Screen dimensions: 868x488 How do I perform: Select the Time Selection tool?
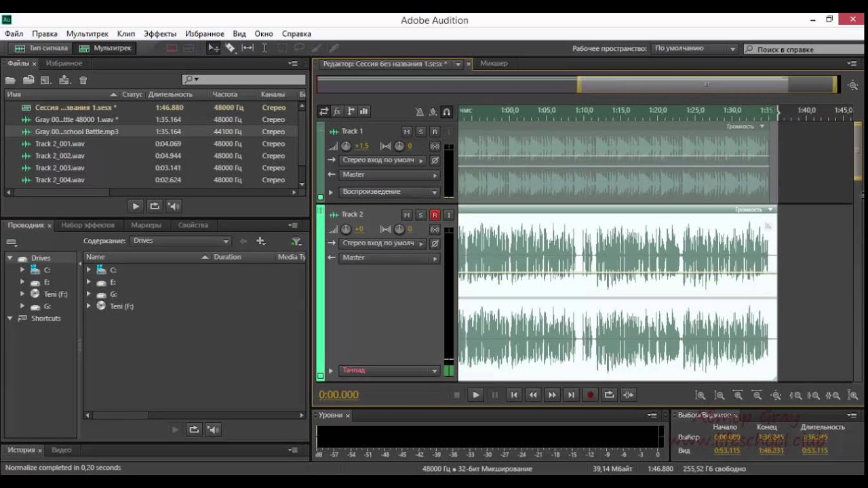pos(264,48)
